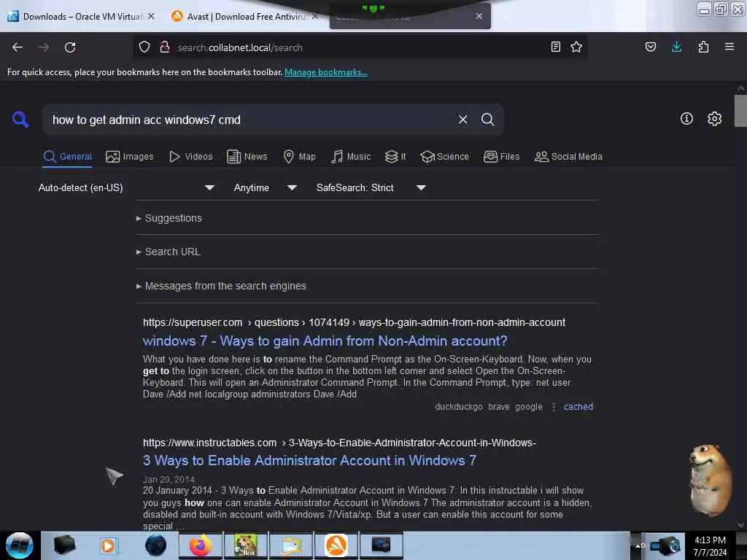Open the browser hamburger menu
This screenshot has height=560, width=747.
click(729, 47)
